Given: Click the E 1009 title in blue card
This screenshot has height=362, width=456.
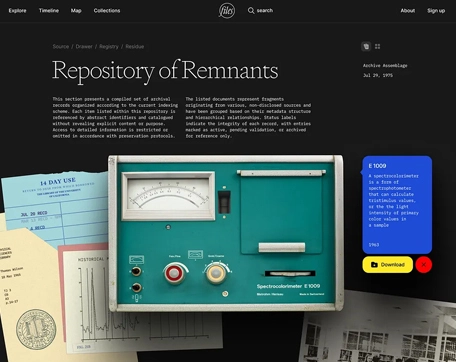Looking at the screenshot, I should 377,166.
